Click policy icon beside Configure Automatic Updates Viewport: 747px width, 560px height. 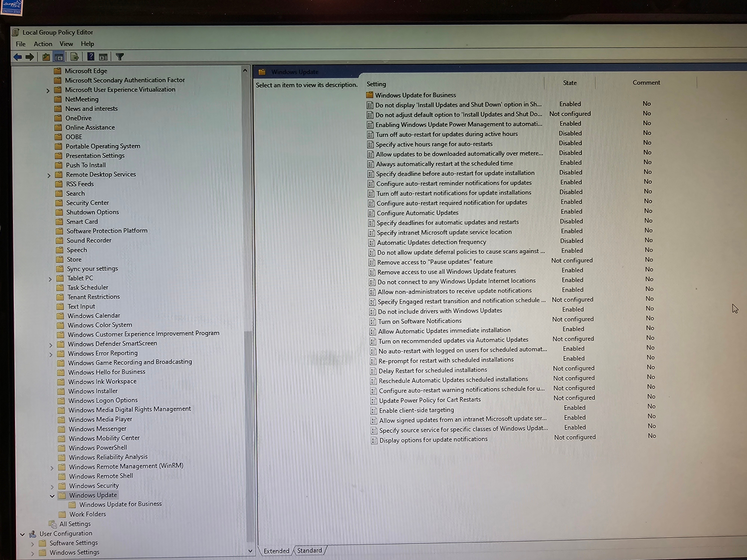coord(372,213)
